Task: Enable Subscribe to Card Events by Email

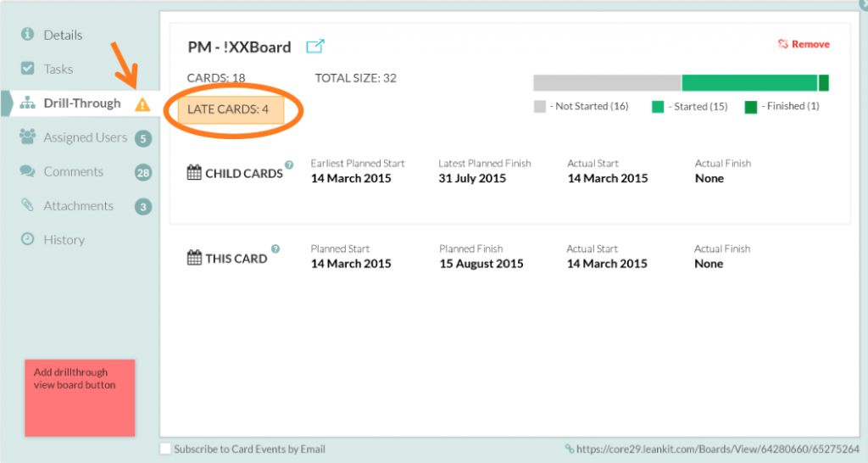Action: pyautogui.click(x=165, y=449)
